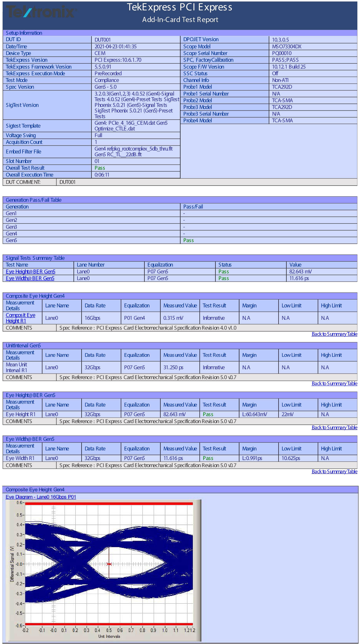Select the Mean Unit Interval R1 cell
The width and height of the screenshot is (359, 644).
click(22, 368)
